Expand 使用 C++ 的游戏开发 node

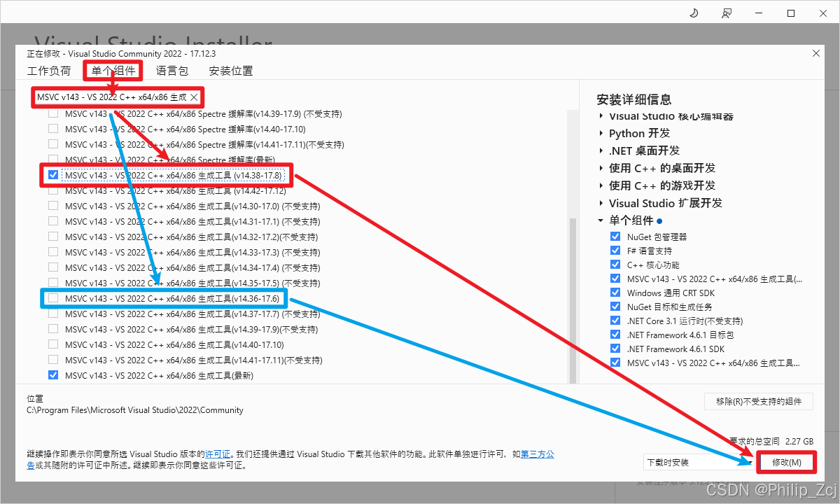(601, 185)
